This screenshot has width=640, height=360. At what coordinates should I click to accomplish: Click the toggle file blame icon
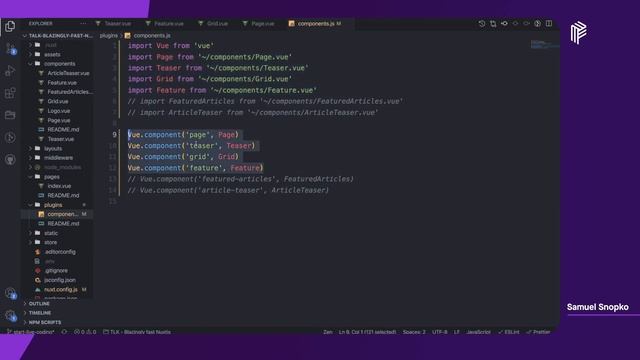(538, 24)
